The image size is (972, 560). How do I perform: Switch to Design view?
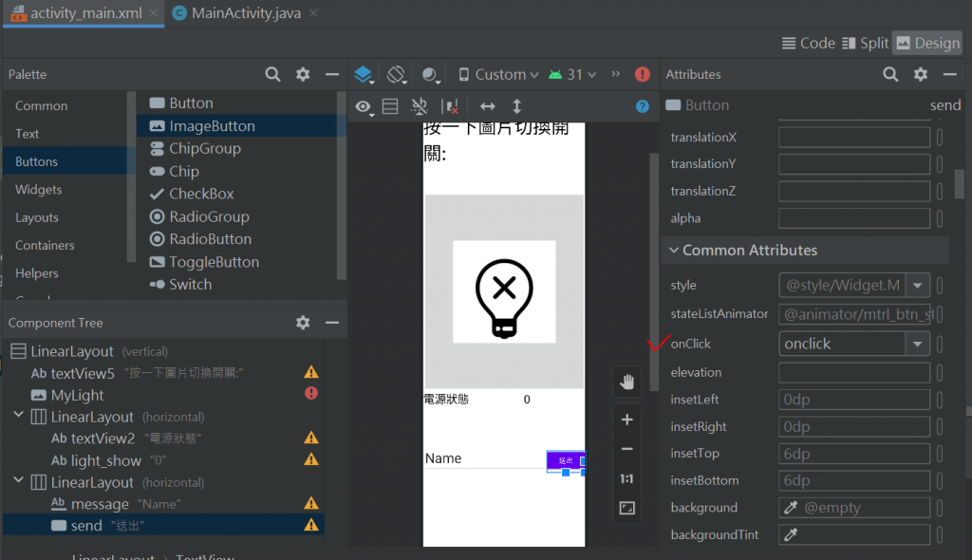(928, 43)
